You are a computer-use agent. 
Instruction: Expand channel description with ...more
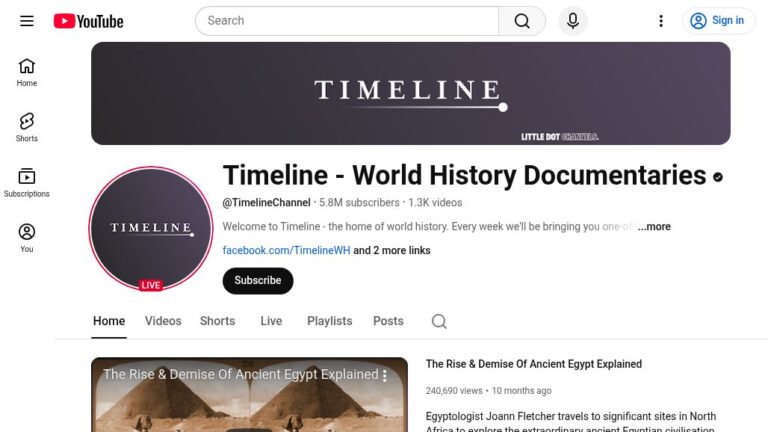coord(654,227)
